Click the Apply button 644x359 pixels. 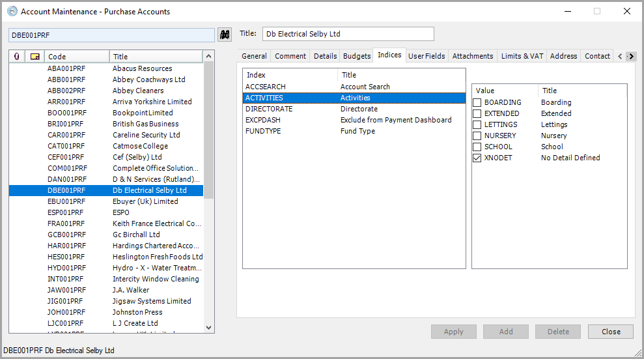coord(453,332)
